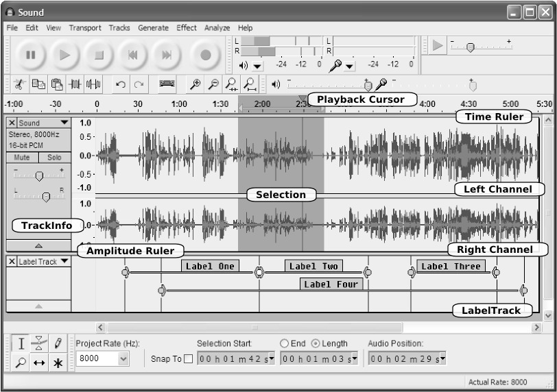Open the Label Track dropdown menu
This screenshot has width=557, height=392.
pyautogui.click(x=64, y=261)
